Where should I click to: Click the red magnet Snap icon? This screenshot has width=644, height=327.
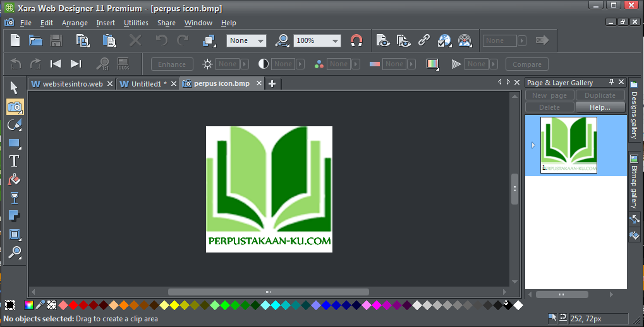coord(356,40)
